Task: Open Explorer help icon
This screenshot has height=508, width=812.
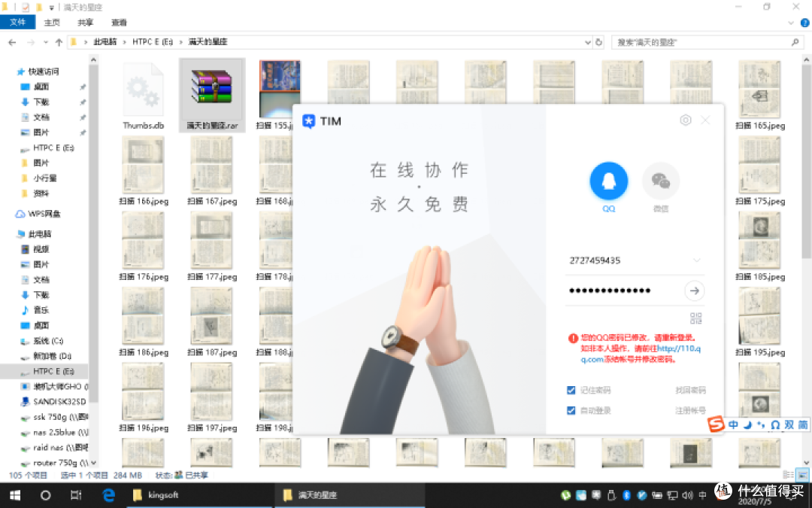Action: point(805,23)
